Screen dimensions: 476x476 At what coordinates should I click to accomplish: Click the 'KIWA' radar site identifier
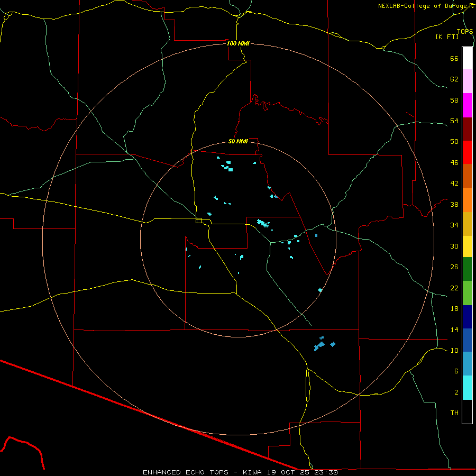pyautogui.click(x=252, y=472)
